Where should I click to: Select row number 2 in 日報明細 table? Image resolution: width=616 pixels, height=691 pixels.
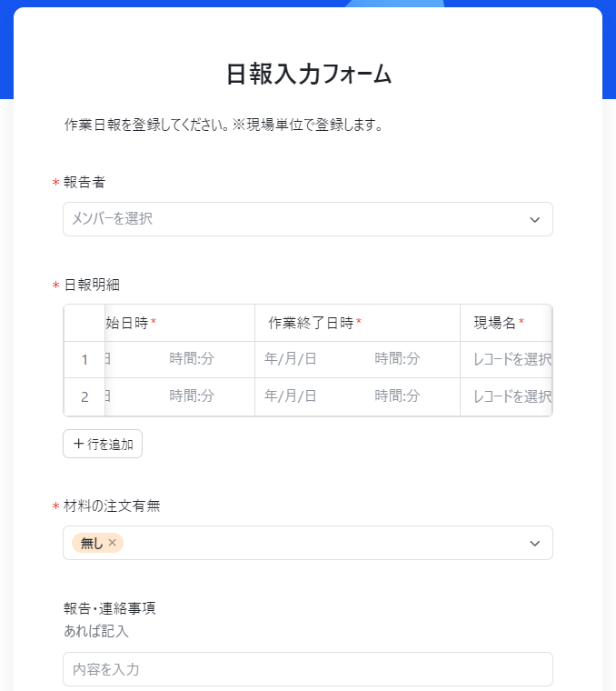tap(84, 396)
